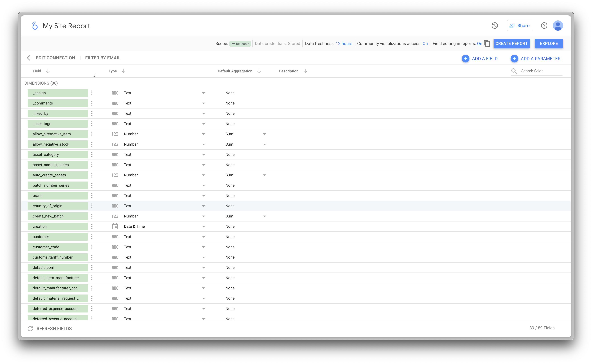Click CREATE REPORT button
592x364 pixels.
coord(511,43)
